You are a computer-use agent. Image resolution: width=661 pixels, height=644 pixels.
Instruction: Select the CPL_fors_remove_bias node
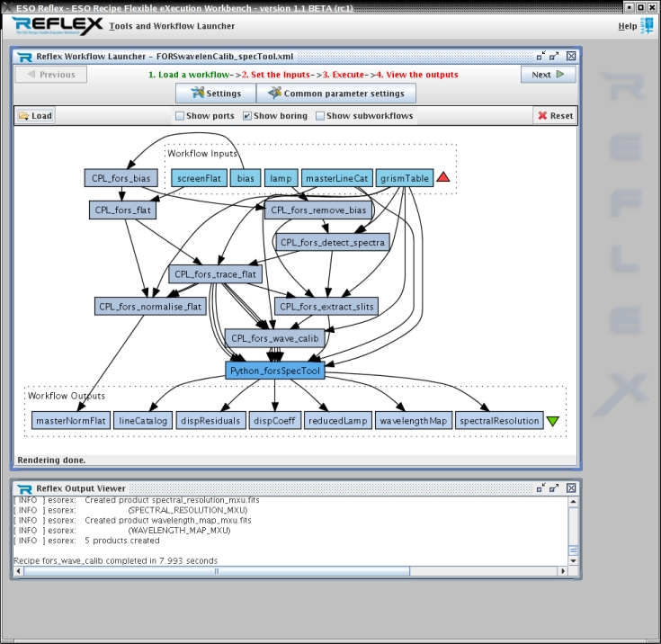[318, 210]
